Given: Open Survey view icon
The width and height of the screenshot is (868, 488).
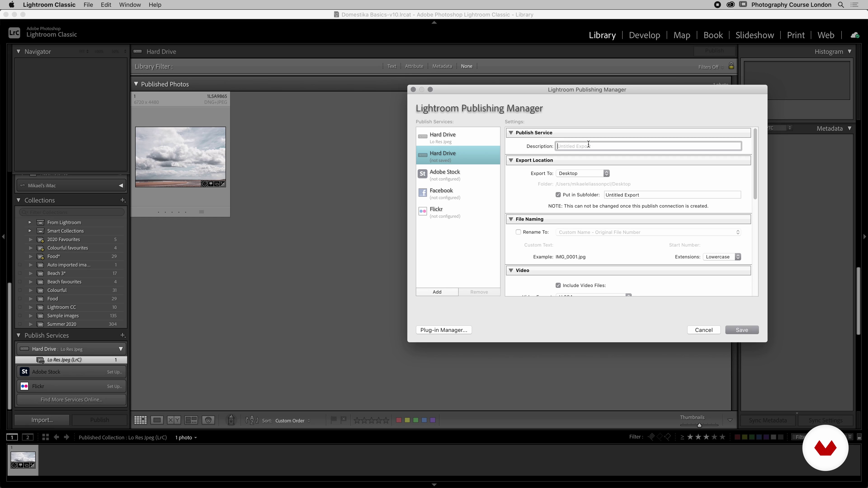Looking at the screenshot, I should pos(191,420).
